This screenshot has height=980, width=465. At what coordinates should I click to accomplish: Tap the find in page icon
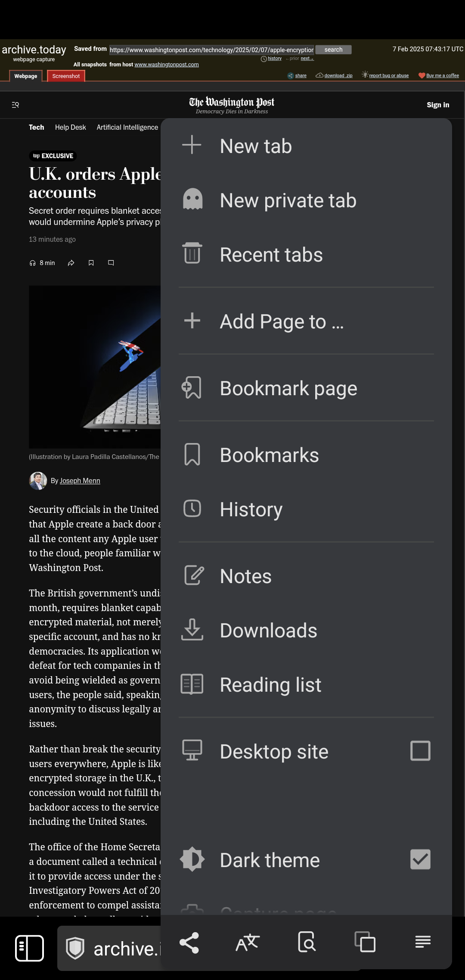point(307,942)
